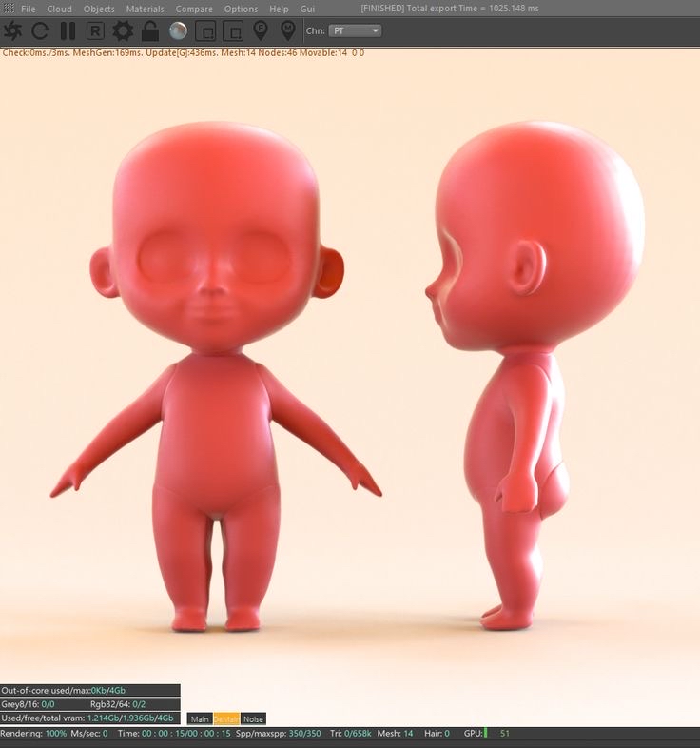Select the material picker M pin icon
The width and height of the screenshot is (700, 748).
pyautogui.click(x=287, y=30)
